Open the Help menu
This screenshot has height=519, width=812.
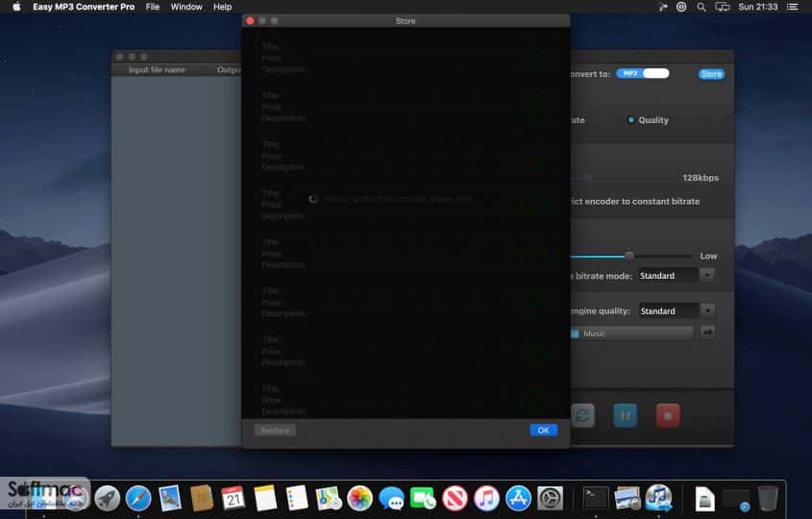222,7
